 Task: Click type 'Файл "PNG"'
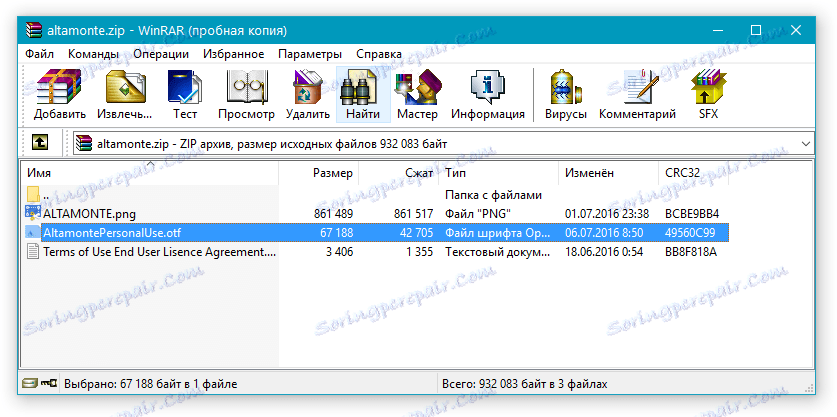coord(478,214)
